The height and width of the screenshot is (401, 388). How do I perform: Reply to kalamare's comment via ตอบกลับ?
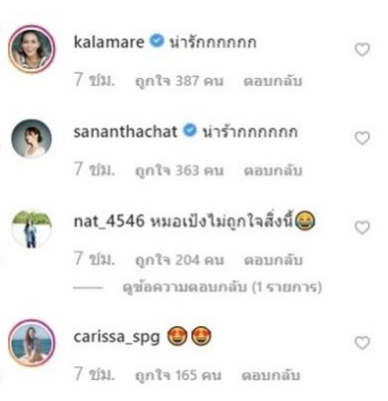[x=273, y=81]
